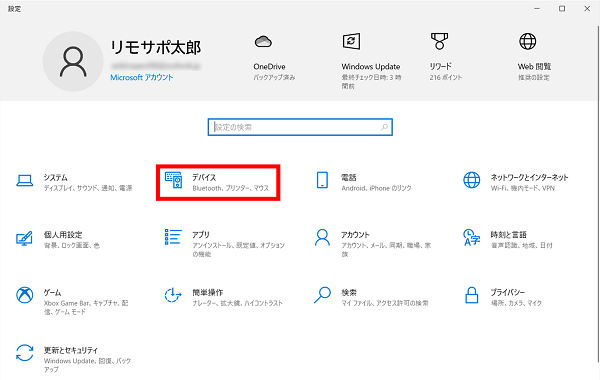Click the Web 閲覧 label text
Screen dimensions: 600x380
pos(534,67)
